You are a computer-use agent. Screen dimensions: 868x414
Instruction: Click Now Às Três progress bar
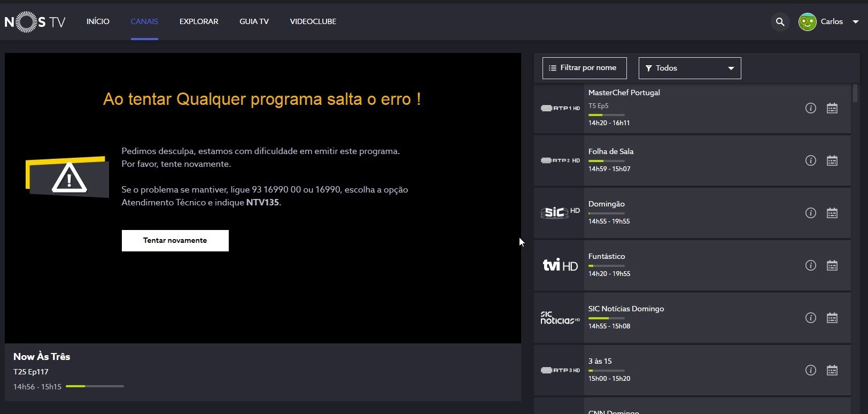(95, 386)
